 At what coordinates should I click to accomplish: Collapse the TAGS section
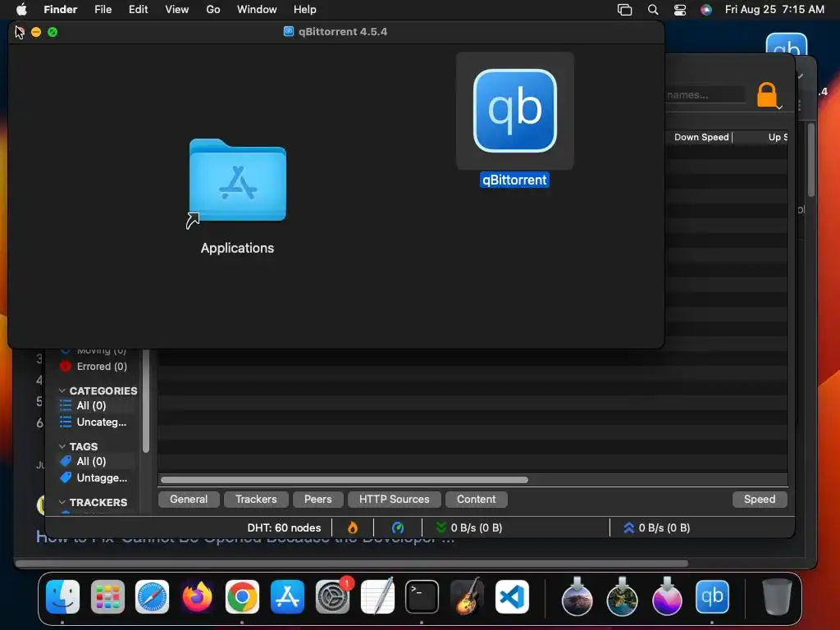[x=62, y=446]
